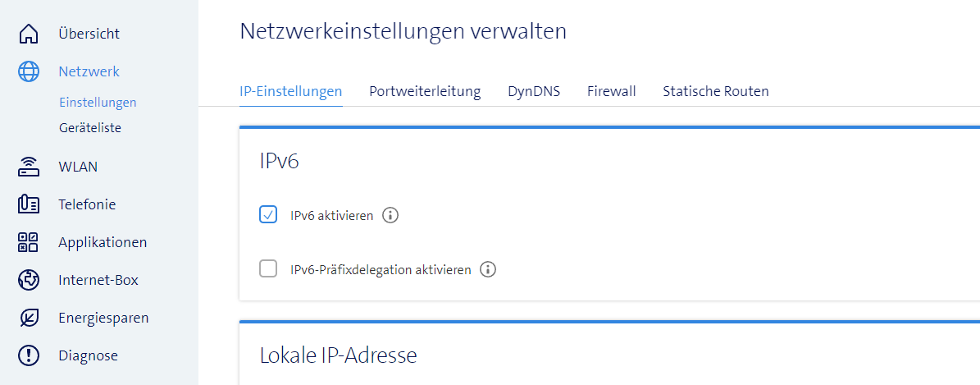Click the Telefonie phone icon
980x385 pixels.
(29, 204)
